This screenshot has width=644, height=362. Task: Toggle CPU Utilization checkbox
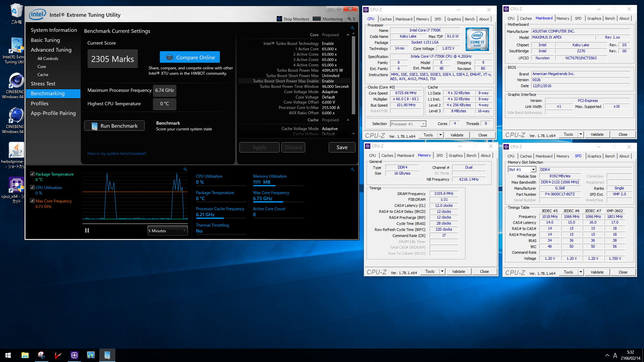tap(33, 187)
